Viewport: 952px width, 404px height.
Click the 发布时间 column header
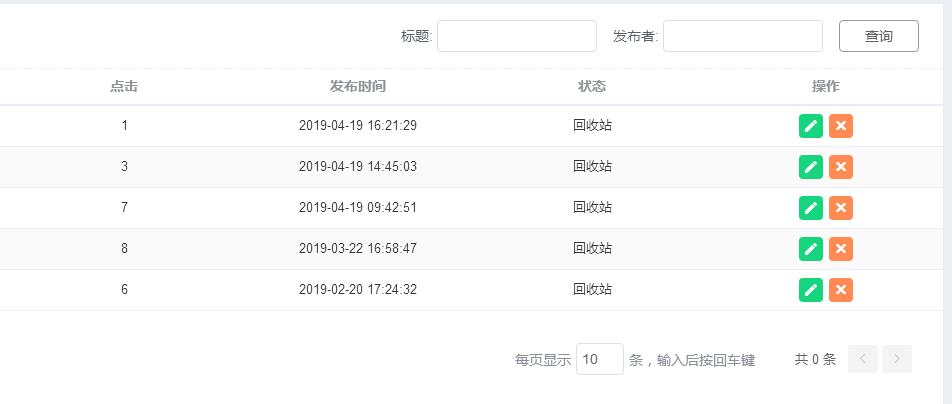357,86
